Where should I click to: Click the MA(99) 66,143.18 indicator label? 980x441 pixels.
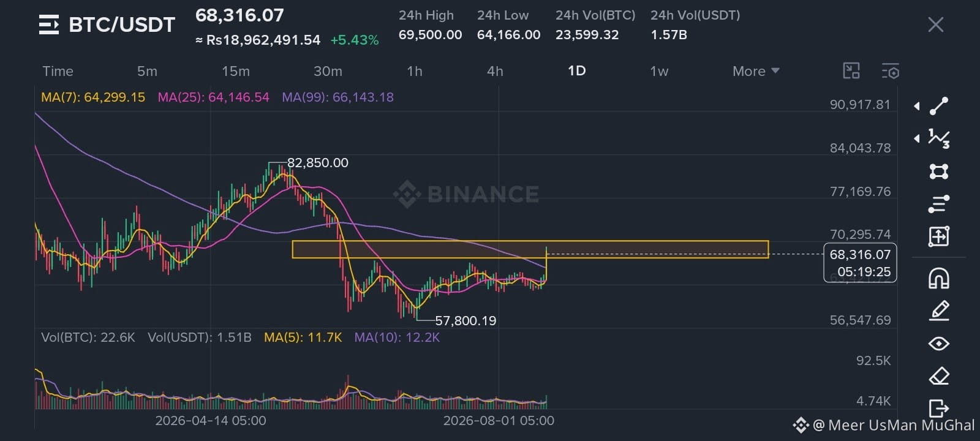point(337,97)
